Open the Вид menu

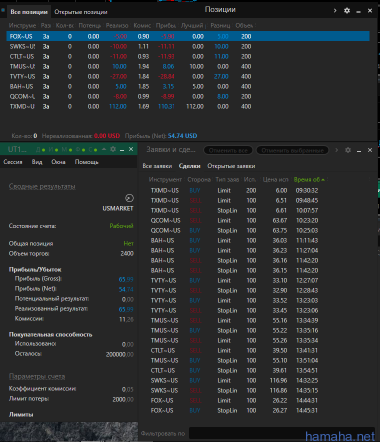point(37,162)
